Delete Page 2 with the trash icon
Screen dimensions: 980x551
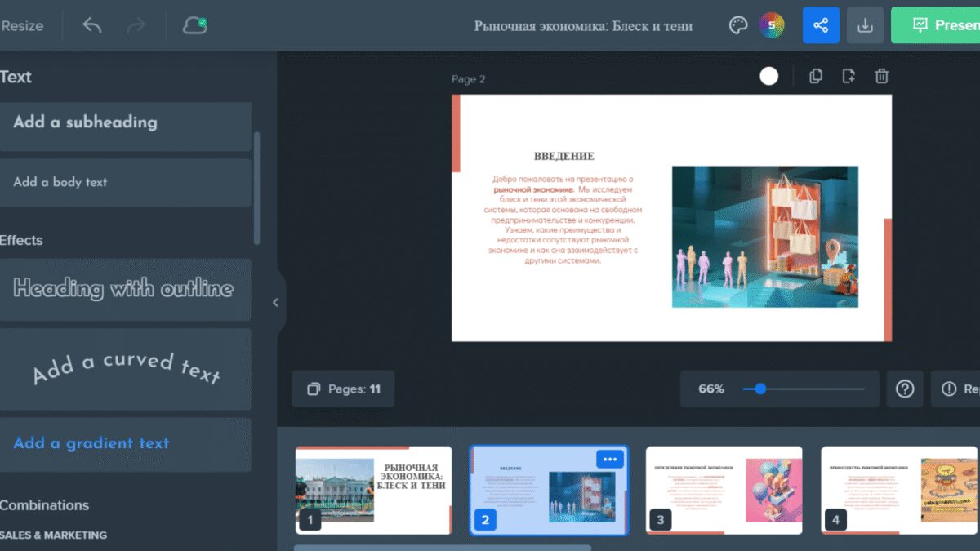tap(882, 76)
